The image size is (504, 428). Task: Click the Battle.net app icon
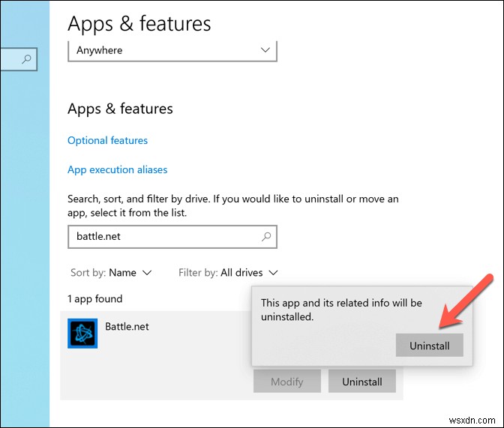click(x=82, y=334)
